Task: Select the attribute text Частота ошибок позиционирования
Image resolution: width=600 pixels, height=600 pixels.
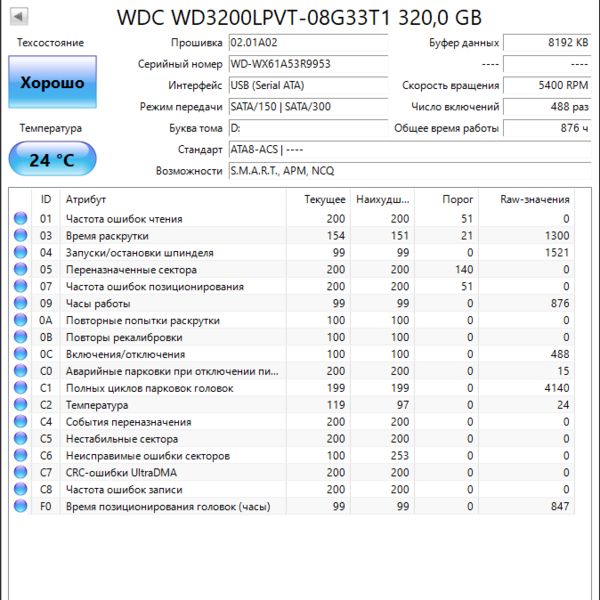Action: [155, 287]
